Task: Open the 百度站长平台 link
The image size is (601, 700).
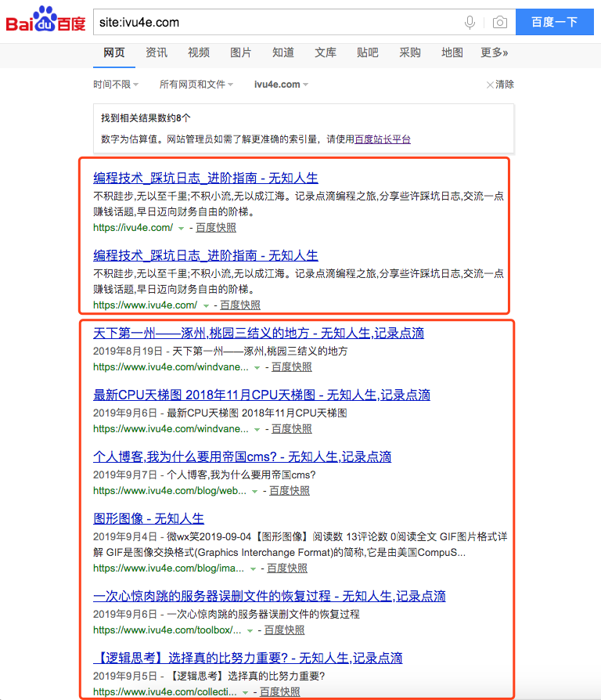Action: [x=383, y=139]
